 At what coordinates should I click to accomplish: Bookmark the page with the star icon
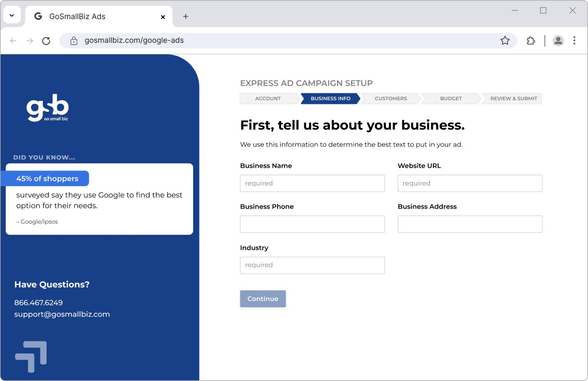[x=505, y=41]
